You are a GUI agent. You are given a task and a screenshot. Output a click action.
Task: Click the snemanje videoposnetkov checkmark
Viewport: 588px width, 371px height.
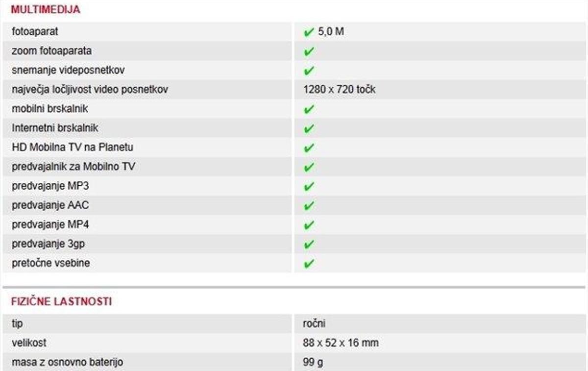(x=308, y=71)
